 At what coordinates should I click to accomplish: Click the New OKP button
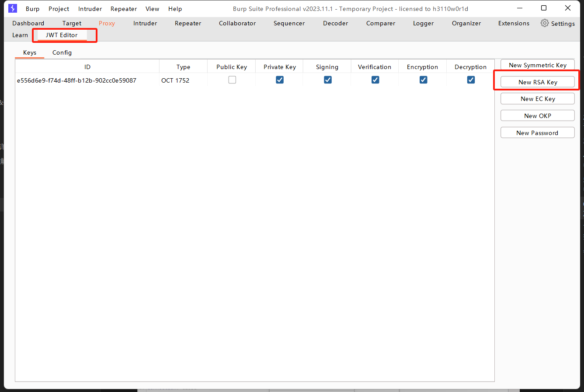point(538,116)
